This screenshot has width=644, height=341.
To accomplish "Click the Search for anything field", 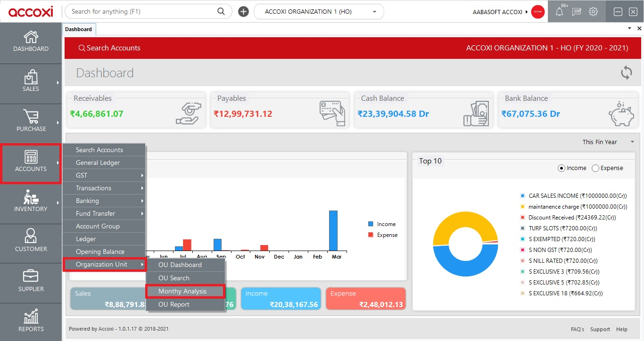I will point(141,11).
